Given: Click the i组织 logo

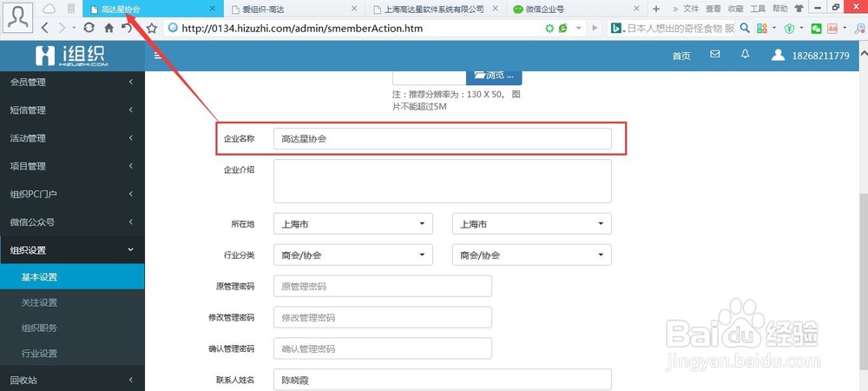Looking at the screenshot, I should 72,56.
